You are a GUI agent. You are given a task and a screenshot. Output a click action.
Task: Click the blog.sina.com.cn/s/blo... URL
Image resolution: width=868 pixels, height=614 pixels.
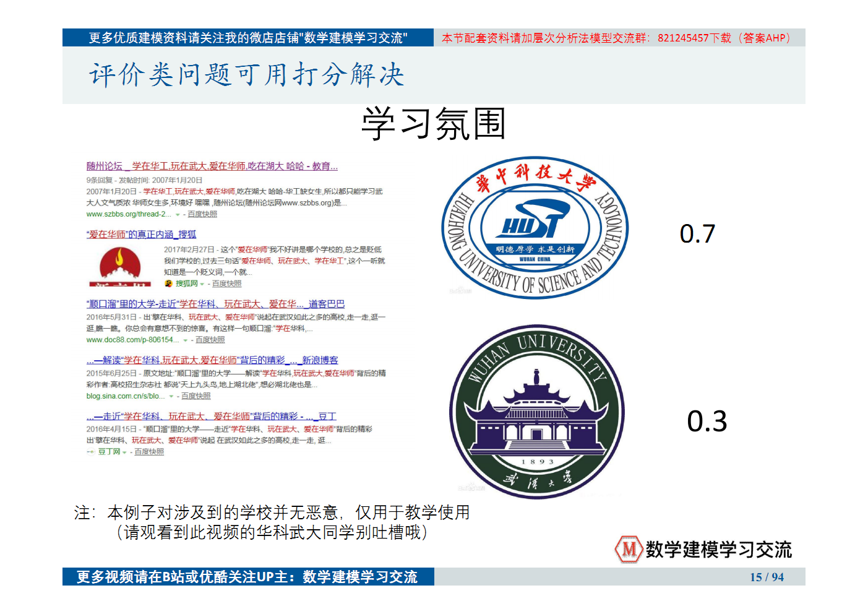coord(126,396)
